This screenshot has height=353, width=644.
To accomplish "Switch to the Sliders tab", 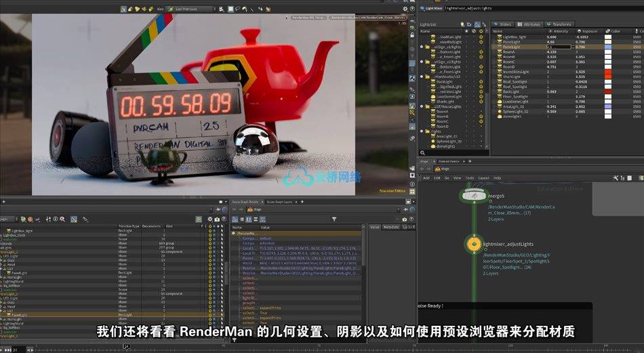I will (x=503, y=24).
